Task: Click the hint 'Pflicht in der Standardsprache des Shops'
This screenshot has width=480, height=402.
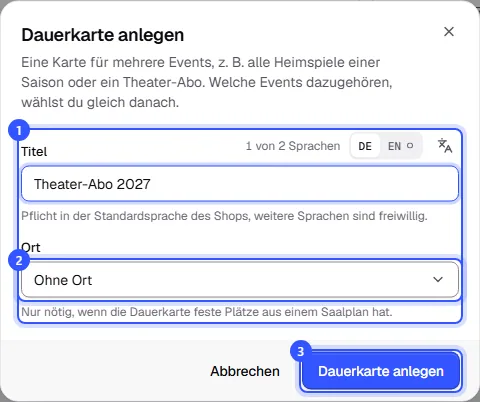Action: coord(135,216)
